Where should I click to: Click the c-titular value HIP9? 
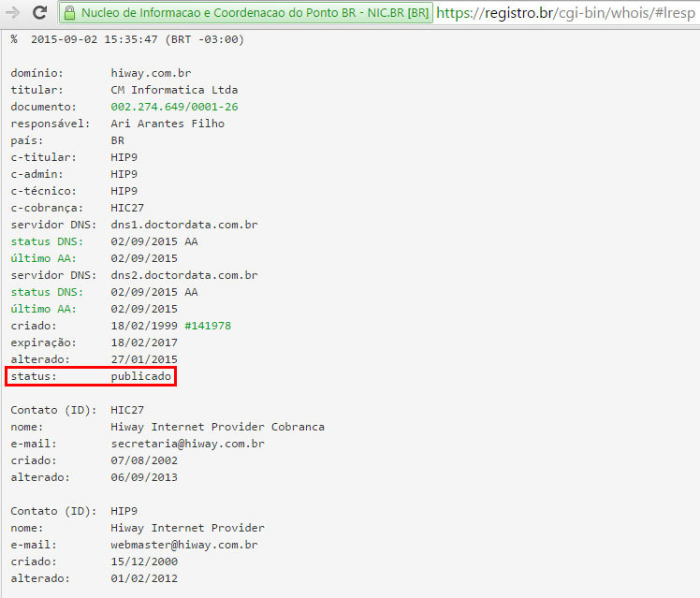coord(124,157)
